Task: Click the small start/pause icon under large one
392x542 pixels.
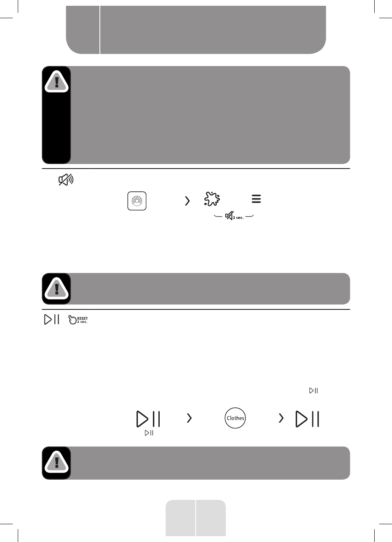Action: [149, 433]
